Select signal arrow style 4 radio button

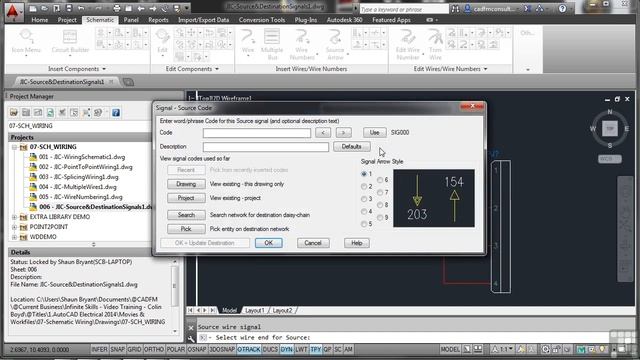364,211
